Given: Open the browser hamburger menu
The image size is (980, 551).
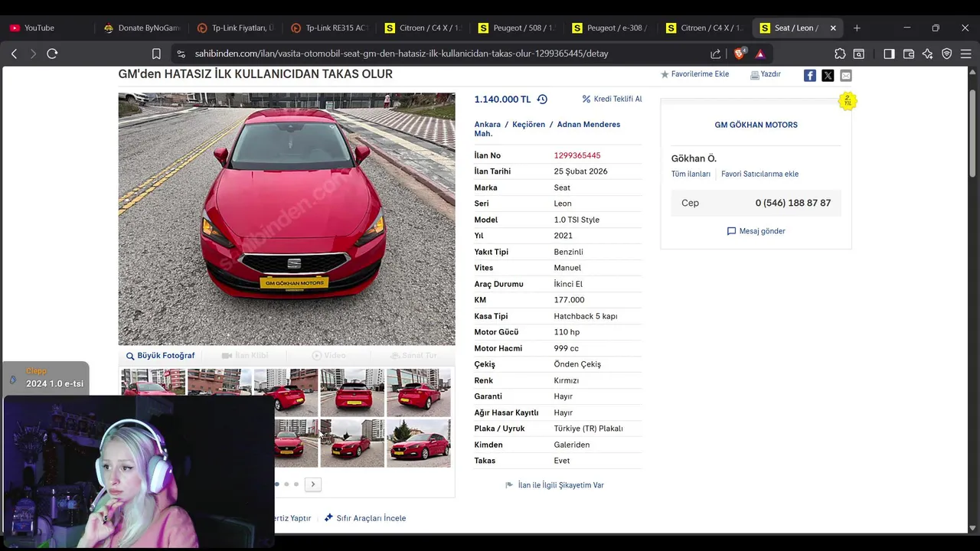Looking at the screenshot, I should click(966, 54).
